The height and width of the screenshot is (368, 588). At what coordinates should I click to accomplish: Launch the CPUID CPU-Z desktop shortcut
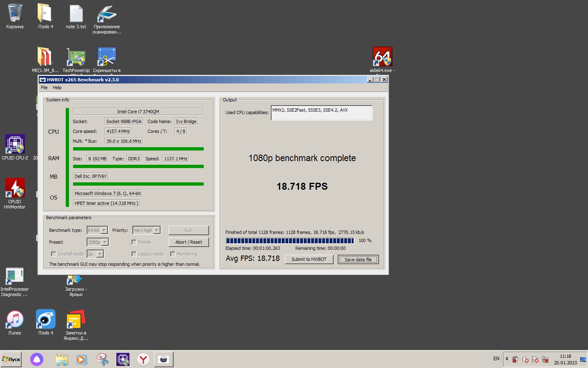[x=15, y=147]
